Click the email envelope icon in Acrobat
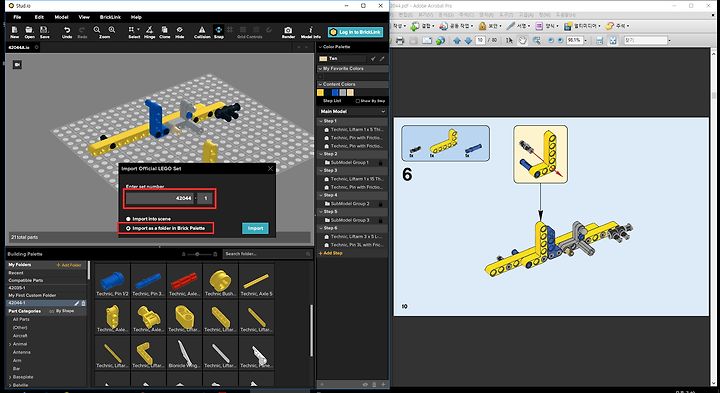 (x=427, y=40)
